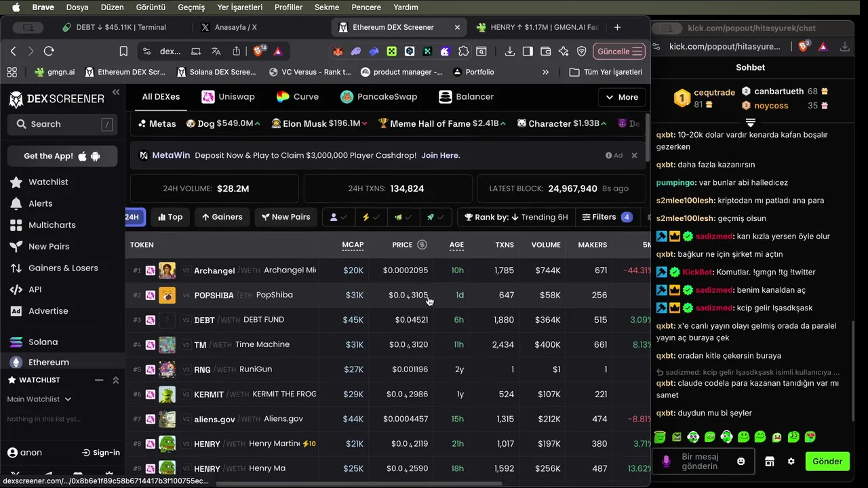
Task: Open Kick chat settings gear
Action: (791, 462)
